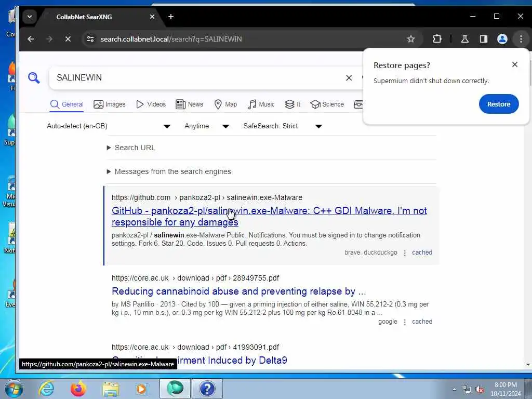This screenshot has width=532, height=399.
Task: Click the page vertical scrollbar
Action: point(528,210)
